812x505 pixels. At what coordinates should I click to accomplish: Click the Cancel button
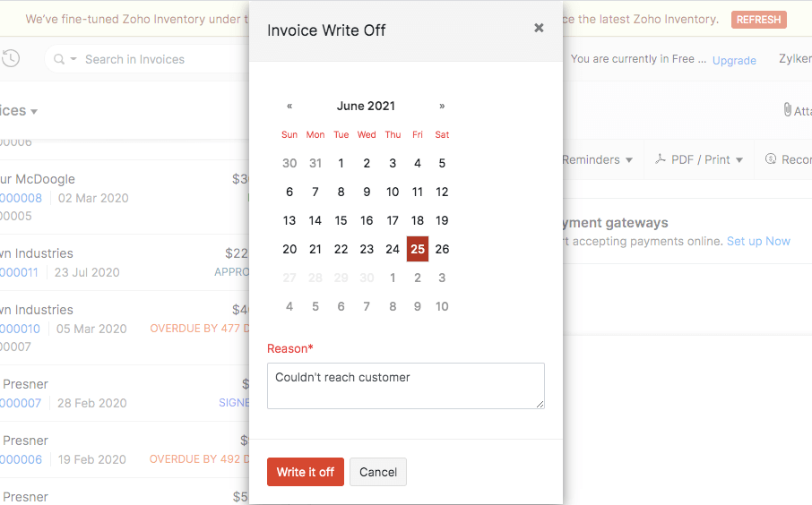click(378, 472)
